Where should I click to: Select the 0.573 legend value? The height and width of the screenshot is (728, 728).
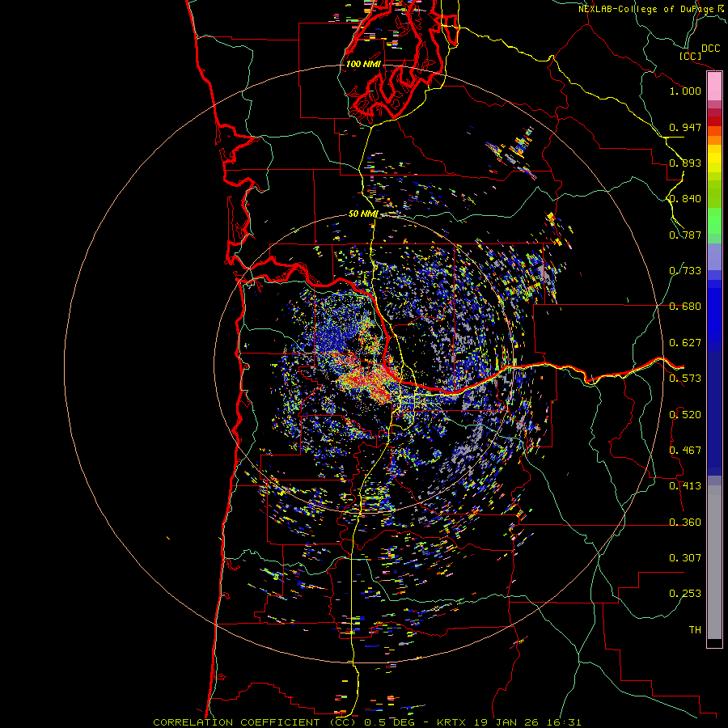685,379
